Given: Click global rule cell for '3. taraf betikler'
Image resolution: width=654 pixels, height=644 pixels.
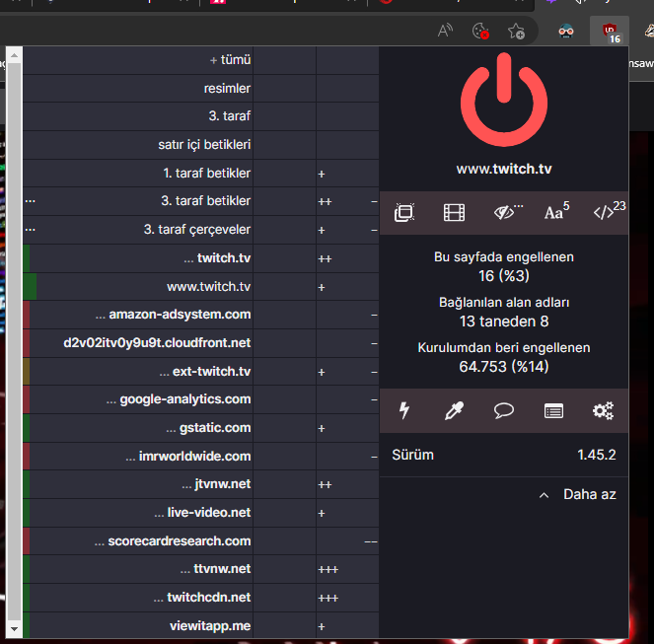Looking at the screenshot, I should 284,201.
